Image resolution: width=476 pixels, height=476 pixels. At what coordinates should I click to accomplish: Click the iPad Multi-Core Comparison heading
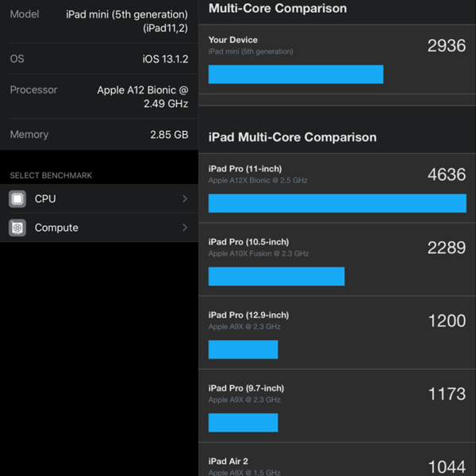[292, 137]
